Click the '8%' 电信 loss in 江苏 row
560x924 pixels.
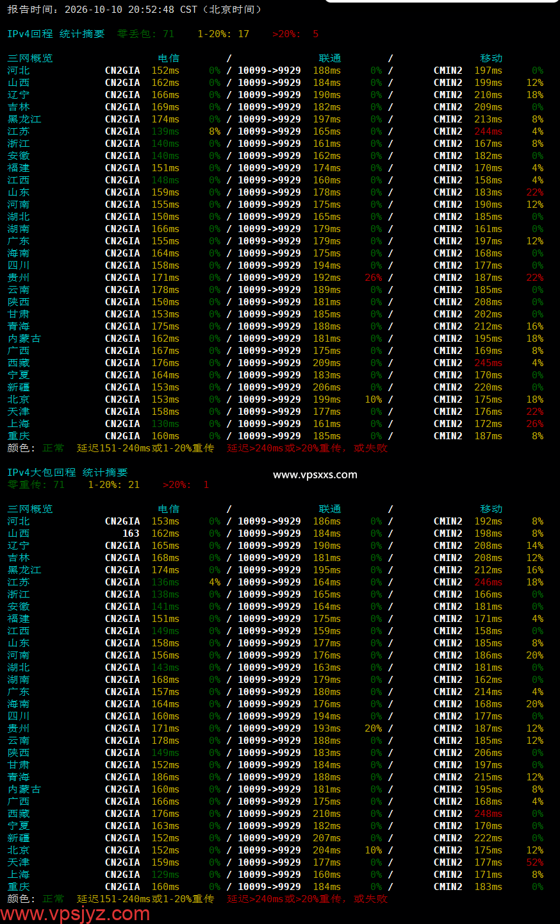215,131
